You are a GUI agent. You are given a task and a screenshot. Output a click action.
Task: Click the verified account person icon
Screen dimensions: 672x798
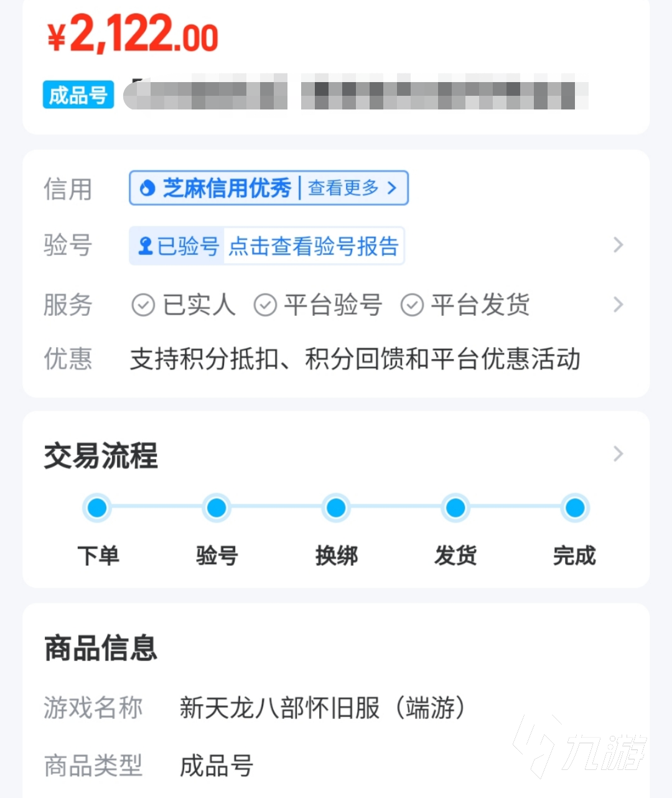(146, 246)
